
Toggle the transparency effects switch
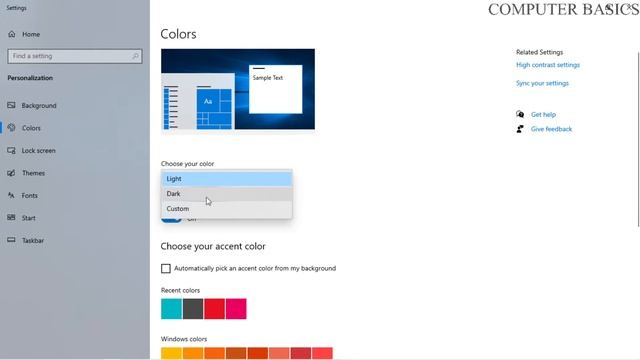pos(171,220)
